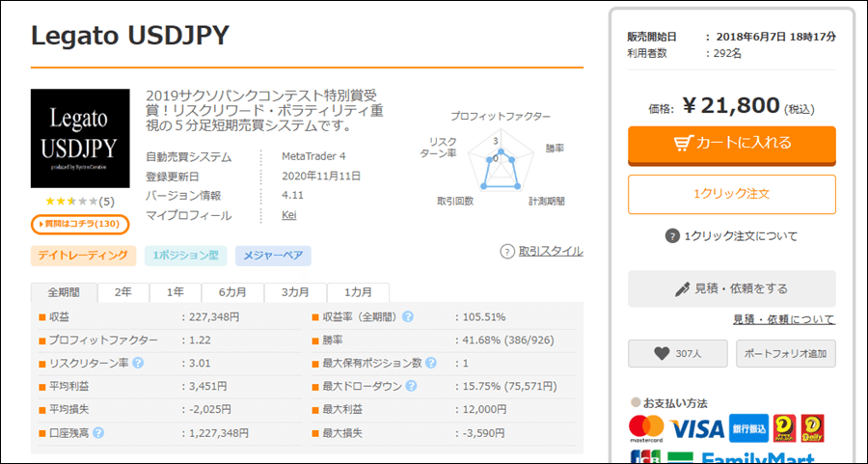The height and width of the screenshot is (464, 868).
Task: Open the Kei profile link
Action: coord(289,215)
